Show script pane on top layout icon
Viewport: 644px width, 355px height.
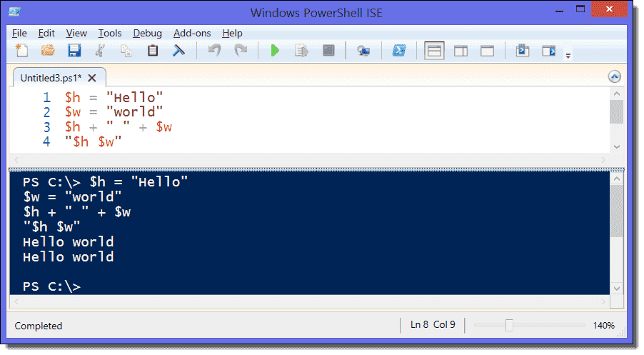point(434,51)
